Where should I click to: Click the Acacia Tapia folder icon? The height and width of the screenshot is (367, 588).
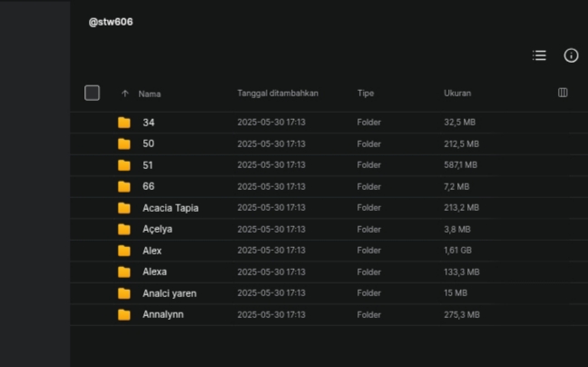[x=124, y=208]
